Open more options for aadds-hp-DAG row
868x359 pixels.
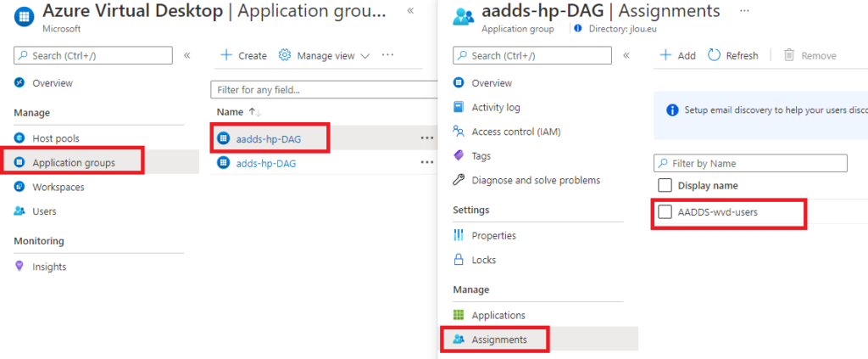click(427, 138)
